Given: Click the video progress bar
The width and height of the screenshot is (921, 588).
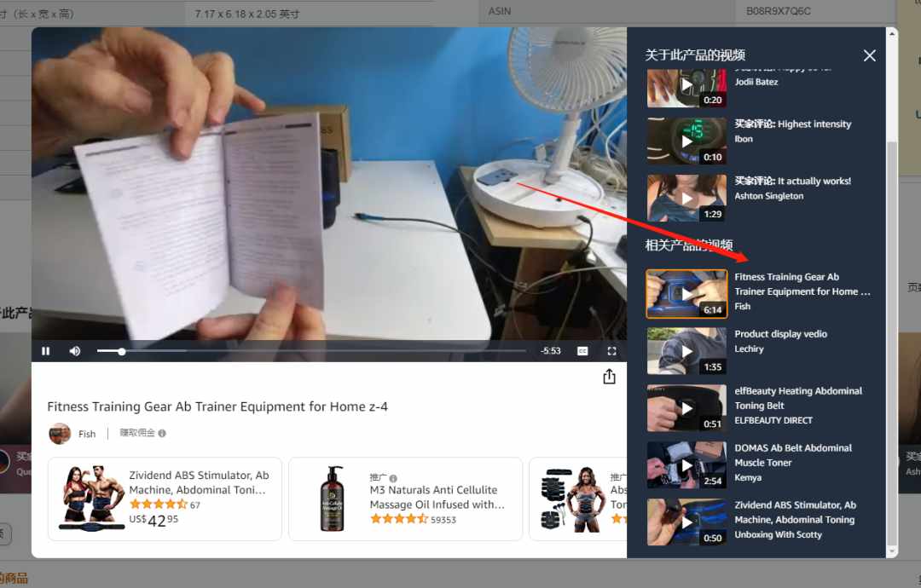Looking at the screenshot, I should (x=311, y=351).
